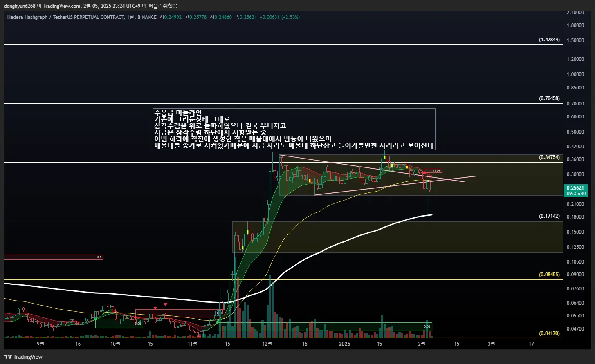Click the 17 label on time axis
595x364 pixels.
[x=531, y=344]
